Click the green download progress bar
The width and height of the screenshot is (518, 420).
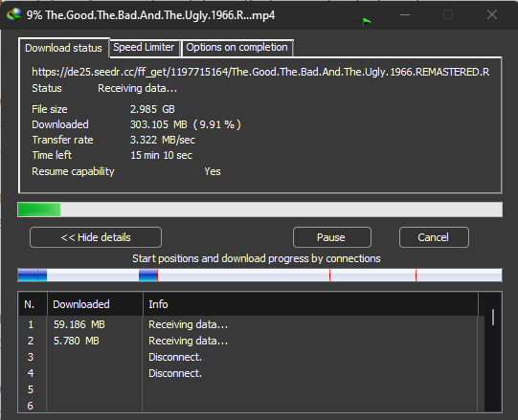pyautogui.click(x=260, y=210)
